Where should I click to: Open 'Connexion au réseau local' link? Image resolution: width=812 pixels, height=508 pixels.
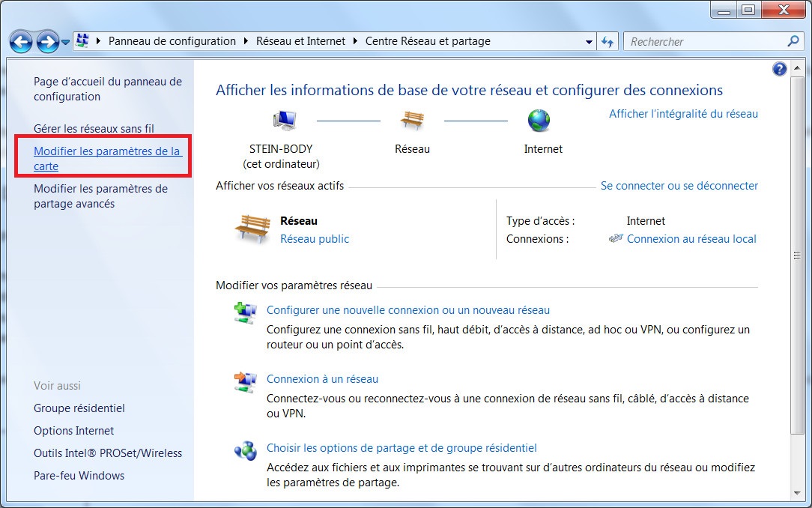click(691, 239)
